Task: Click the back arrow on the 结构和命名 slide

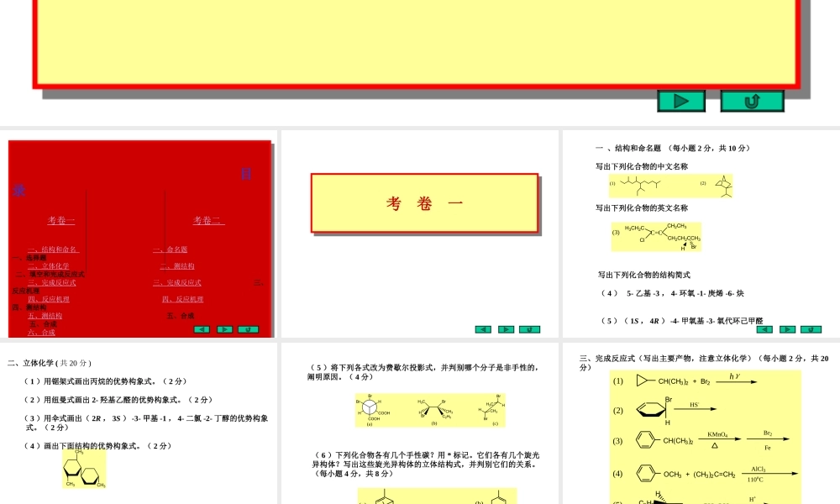Action: (764, 329)
